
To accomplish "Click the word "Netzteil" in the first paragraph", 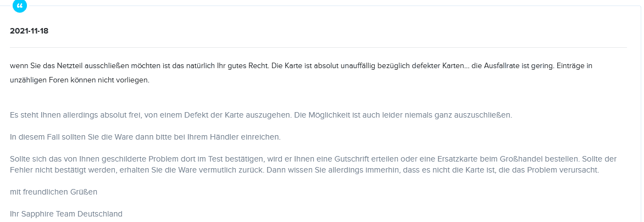I will click(73, 65).
